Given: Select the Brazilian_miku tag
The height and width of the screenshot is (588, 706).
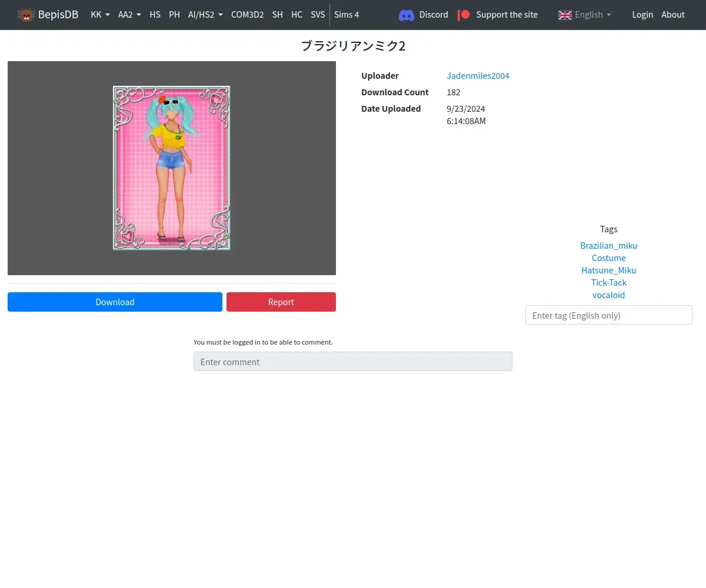Looking at the screenshot, I should pyautogui.click(x=609, y=246).
